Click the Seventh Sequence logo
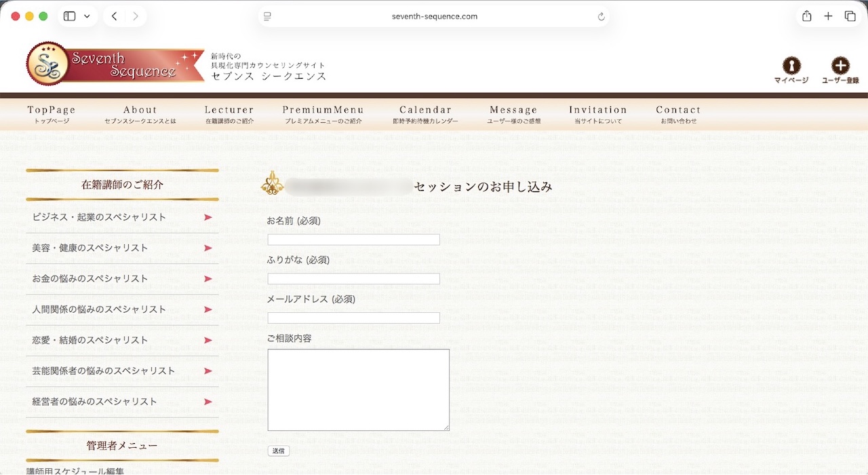 [x=115, y=64]
